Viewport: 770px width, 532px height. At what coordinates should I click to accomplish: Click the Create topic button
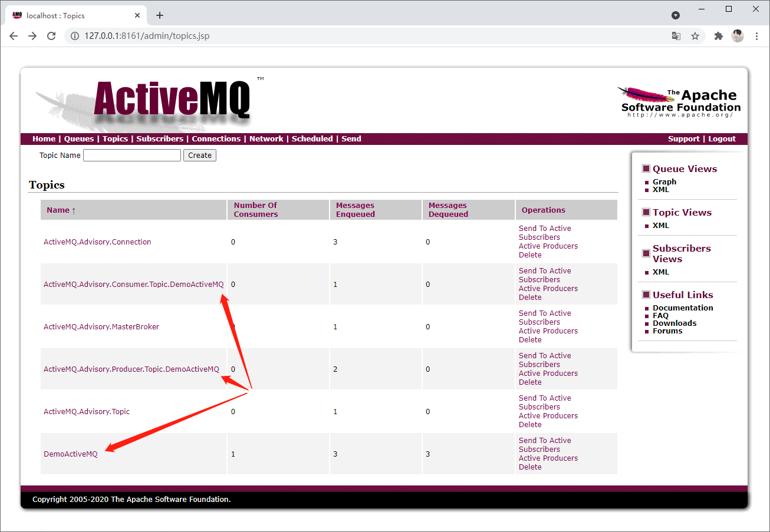click(x=200, y=156)
